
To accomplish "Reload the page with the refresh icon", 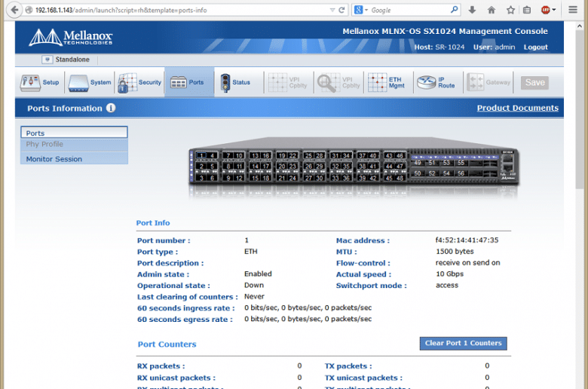I will click(341, 10).
